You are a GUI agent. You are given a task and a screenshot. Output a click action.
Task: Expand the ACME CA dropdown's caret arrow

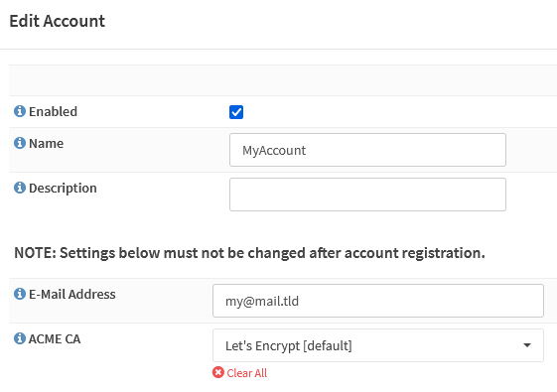click(x=527, y=345)
